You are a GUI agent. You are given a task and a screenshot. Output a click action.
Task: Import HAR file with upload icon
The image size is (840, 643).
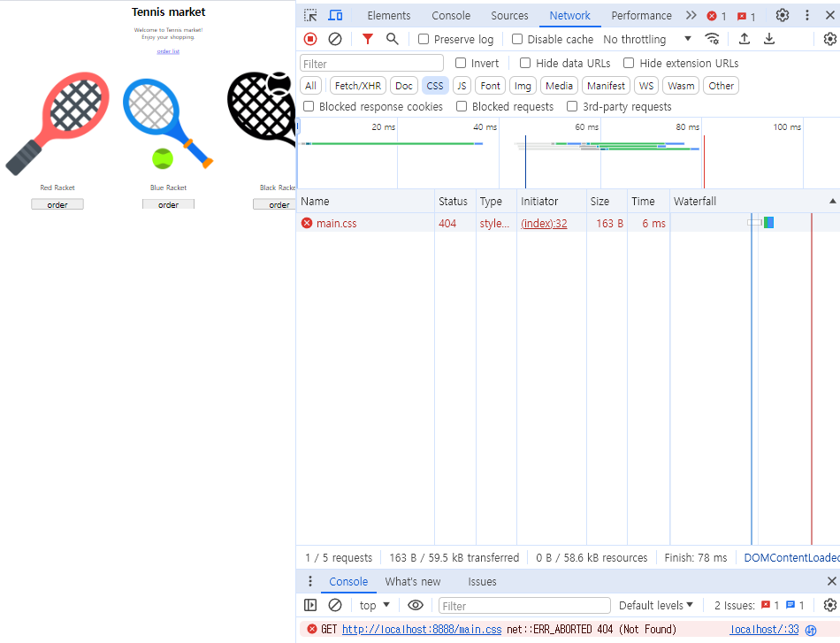click(745, 39)
